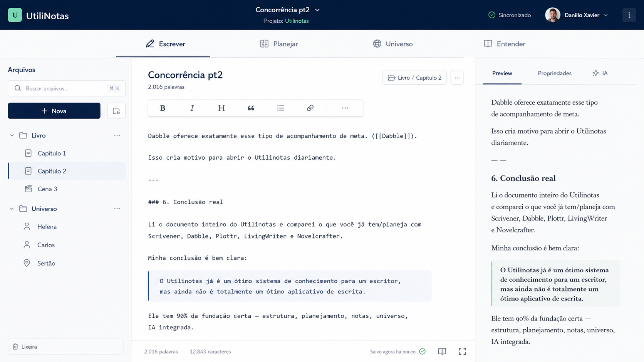Select the Propriedades panel tab
Viewport: 644px width, 362px height.
coord(555,73)
